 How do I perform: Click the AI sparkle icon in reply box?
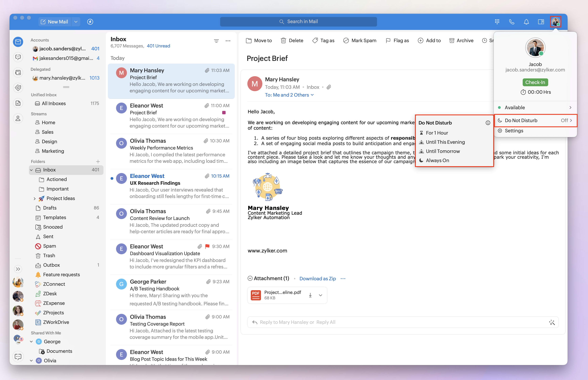(552, 322)
